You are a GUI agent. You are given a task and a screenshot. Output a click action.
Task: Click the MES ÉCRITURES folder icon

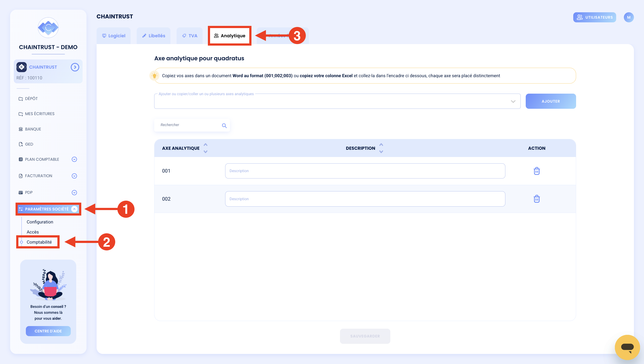point(21,114)
